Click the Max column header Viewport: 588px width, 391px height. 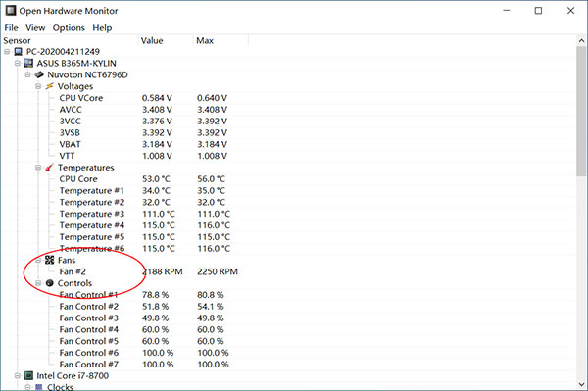220,40
